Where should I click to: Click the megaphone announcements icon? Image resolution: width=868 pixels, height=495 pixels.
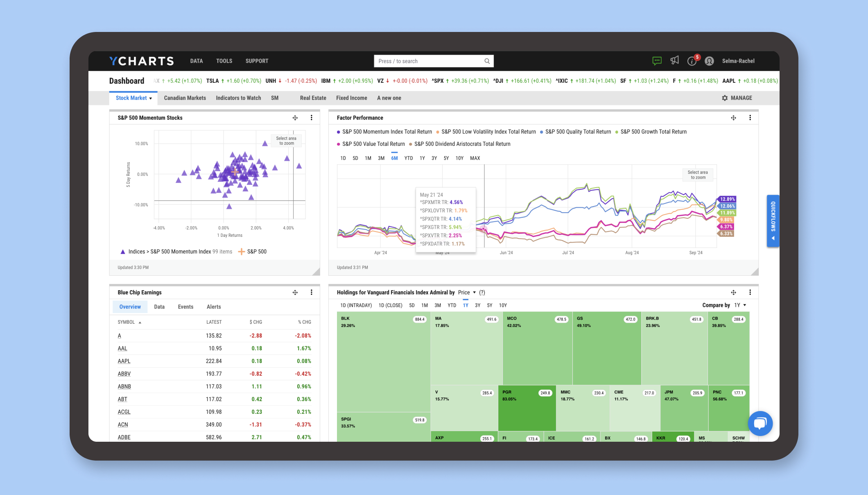click(674, 61)
